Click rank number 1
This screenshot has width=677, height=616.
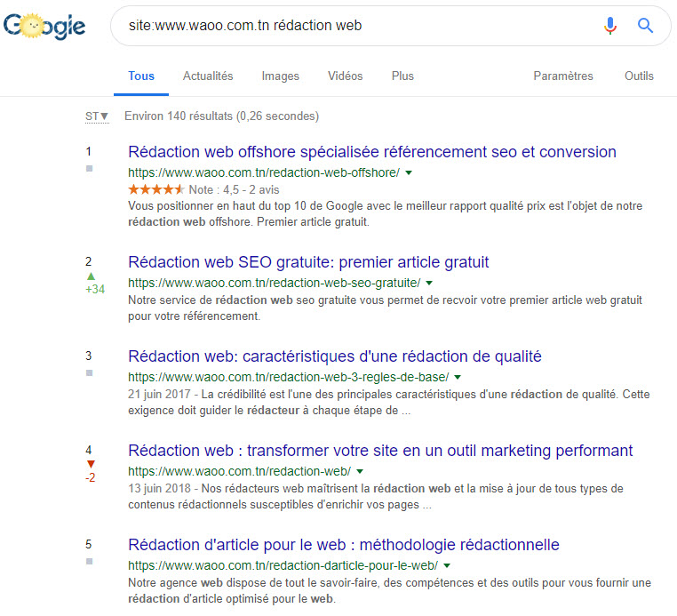tap(89, 152)
